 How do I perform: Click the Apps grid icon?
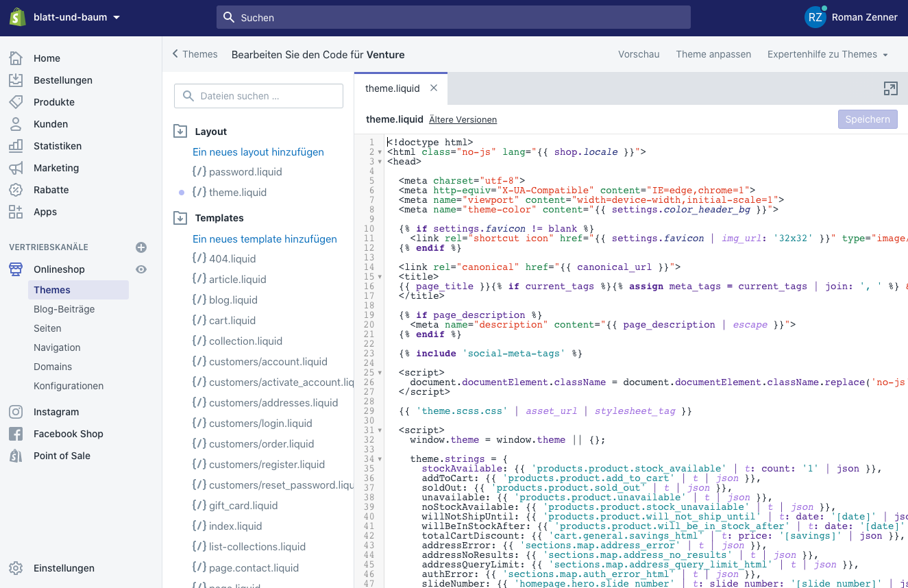point(16,212)
